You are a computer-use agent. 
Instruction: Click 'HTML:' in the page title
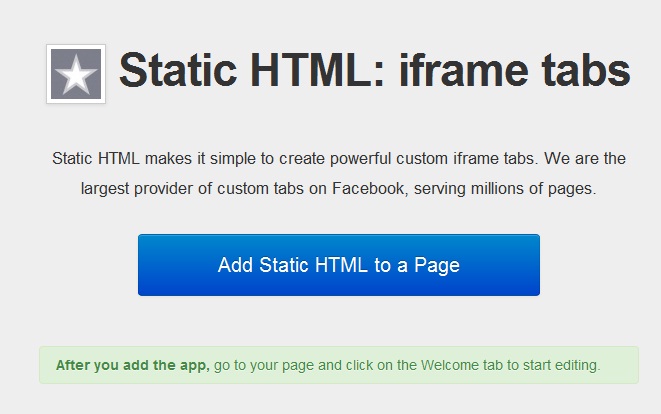317,70
